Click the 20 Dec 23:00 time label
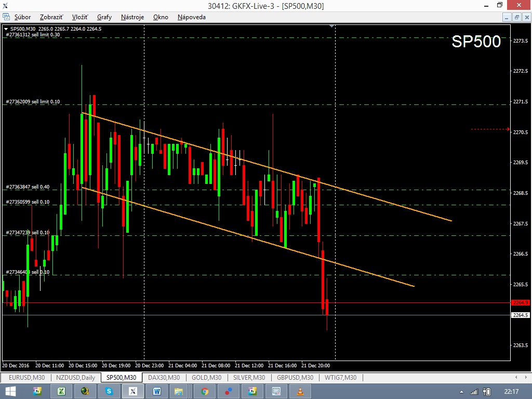 click(x=149, y=366)
